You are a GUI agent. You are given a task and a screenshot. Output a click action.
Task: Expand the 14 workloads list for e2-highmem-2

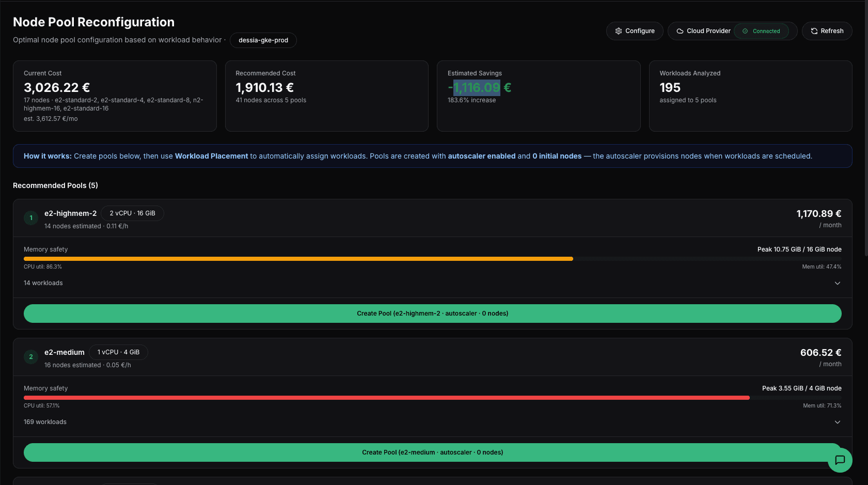click(x=838, y=283)
